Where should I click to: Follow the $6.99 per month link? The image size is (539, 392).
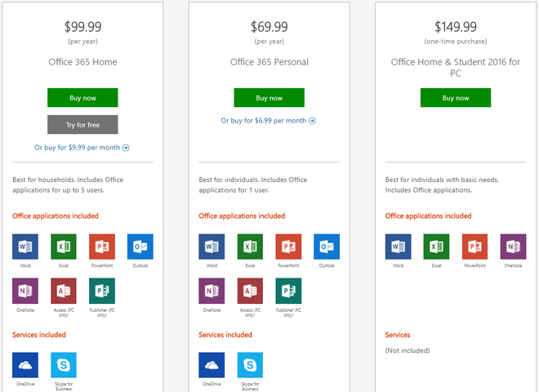click(x=268, y=121)
